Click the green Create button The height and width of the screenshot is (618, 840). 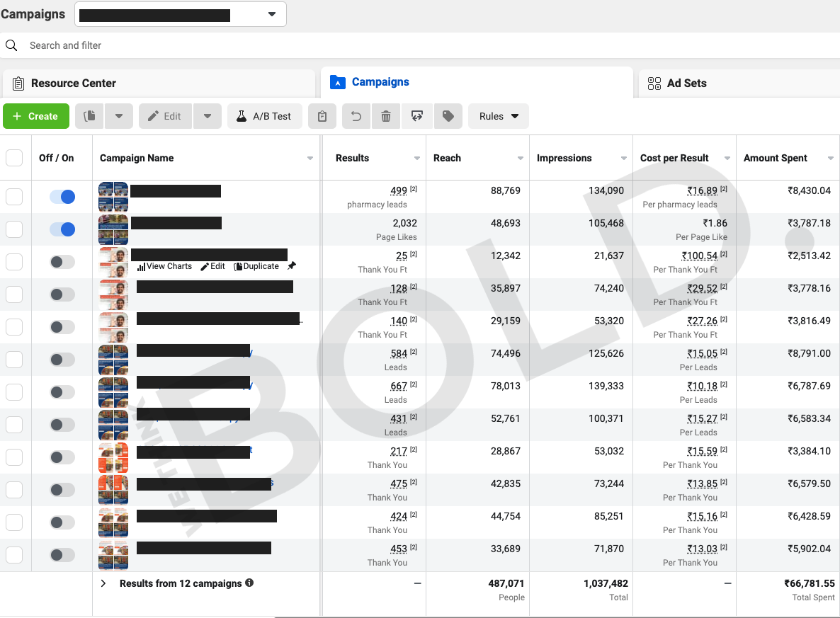coord(36,116)
